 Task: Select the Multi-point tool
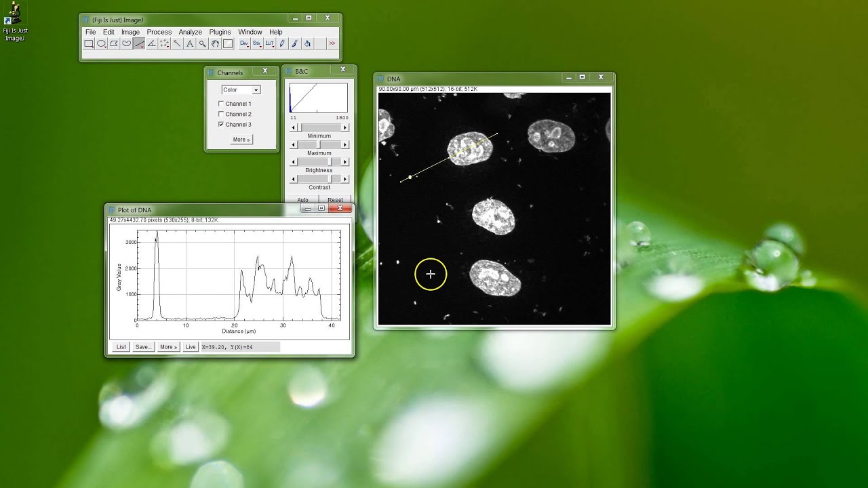point(164,43)
